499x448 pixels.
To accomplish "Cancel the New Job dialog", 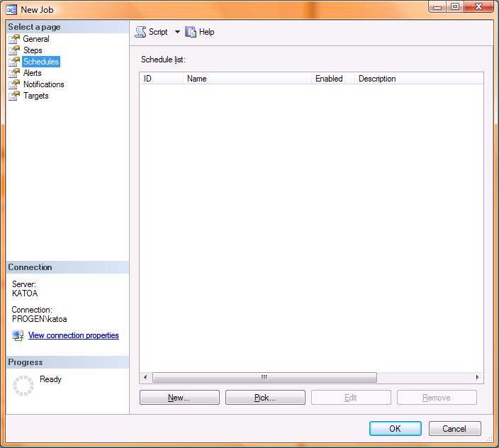I will coord(455,429).
